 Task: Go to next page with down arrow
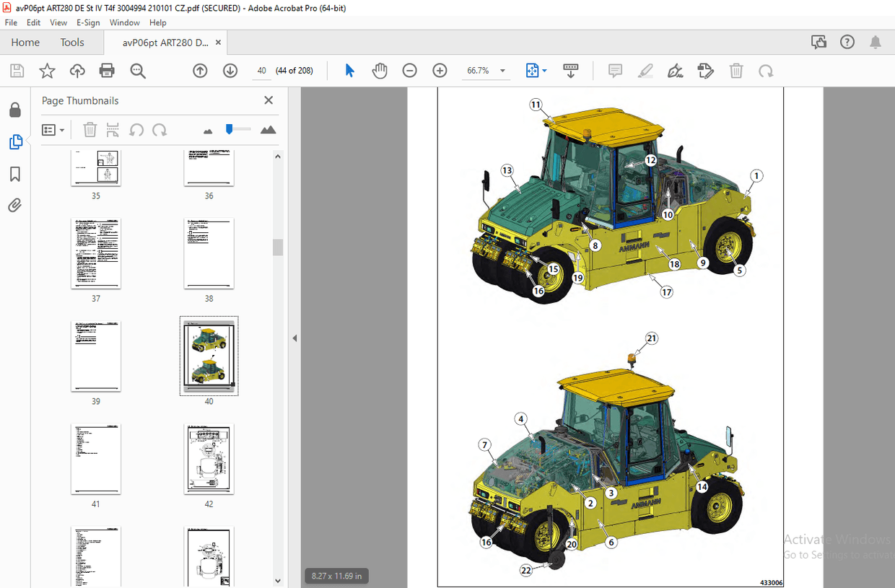coord(230,71)
